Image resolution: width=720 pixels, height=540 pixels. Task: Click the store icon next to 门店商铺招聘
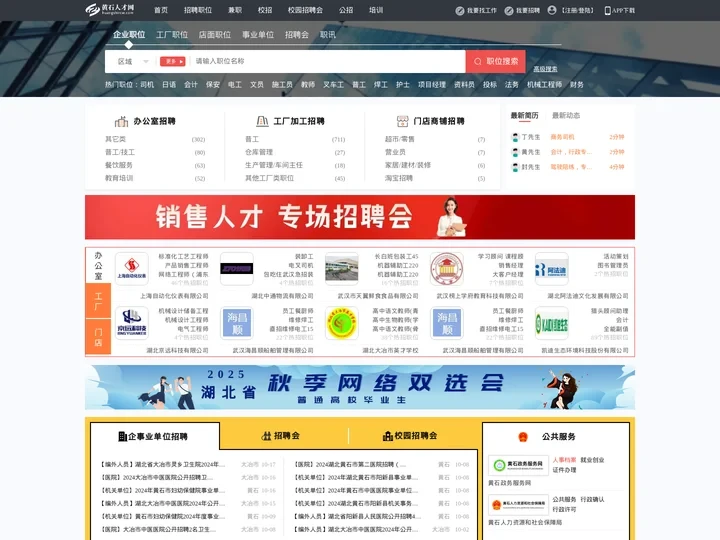pyautogui.click(x=402, y=121)
